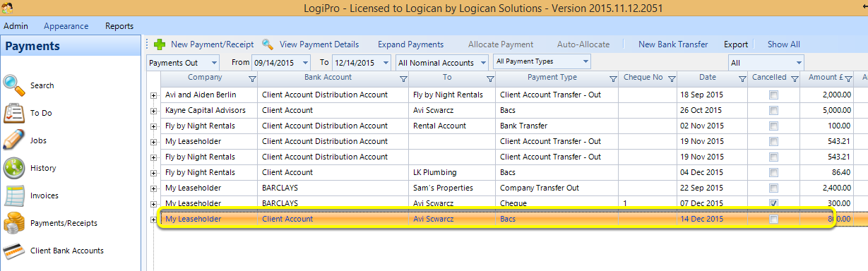Click the toolbar grip handle
Screen dimensions: 868x271
click(147, 44)
